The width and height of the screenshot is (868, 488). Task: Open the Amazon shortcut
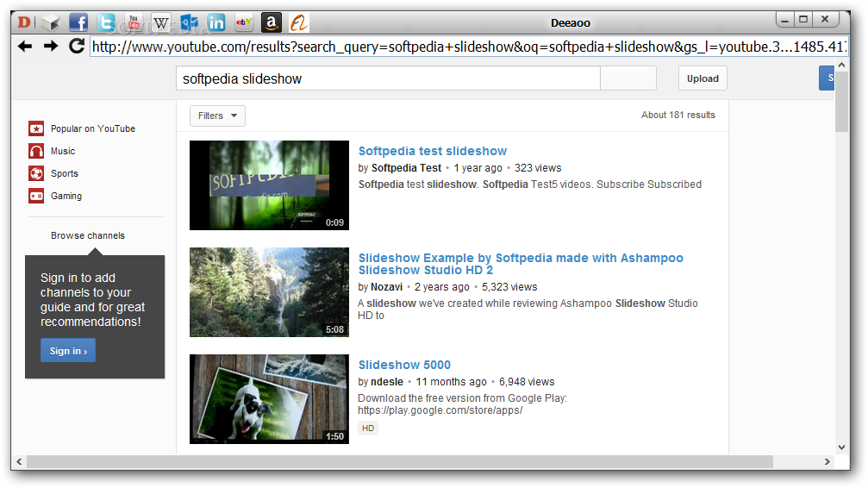[x=272, y=22]
